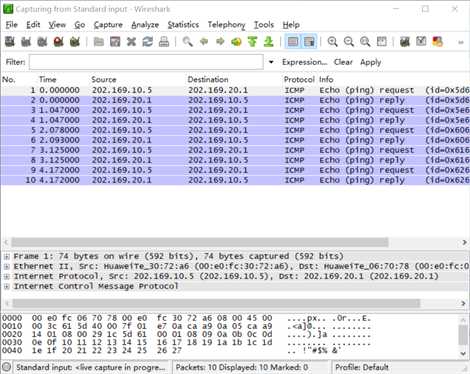This screenshot has width=470, height=374.
Task: Go forward in packet history
Action: (x=220, y=42)
